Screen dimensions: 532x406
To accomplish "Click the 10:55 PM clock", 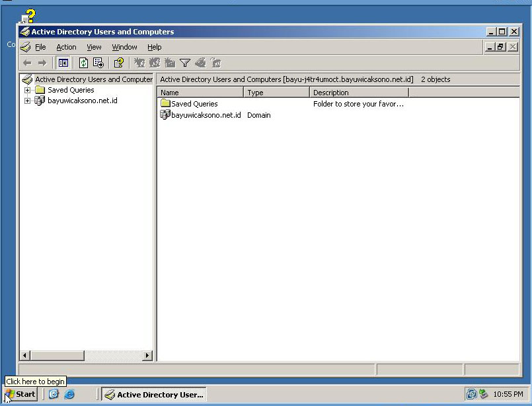I will point(508,394).
